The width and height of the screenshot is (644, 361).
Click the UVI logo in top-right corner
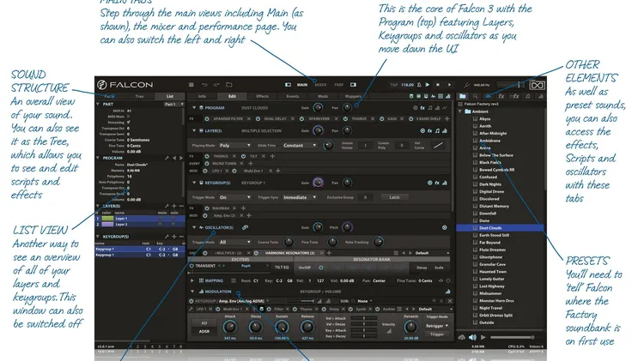click(537, 85)
